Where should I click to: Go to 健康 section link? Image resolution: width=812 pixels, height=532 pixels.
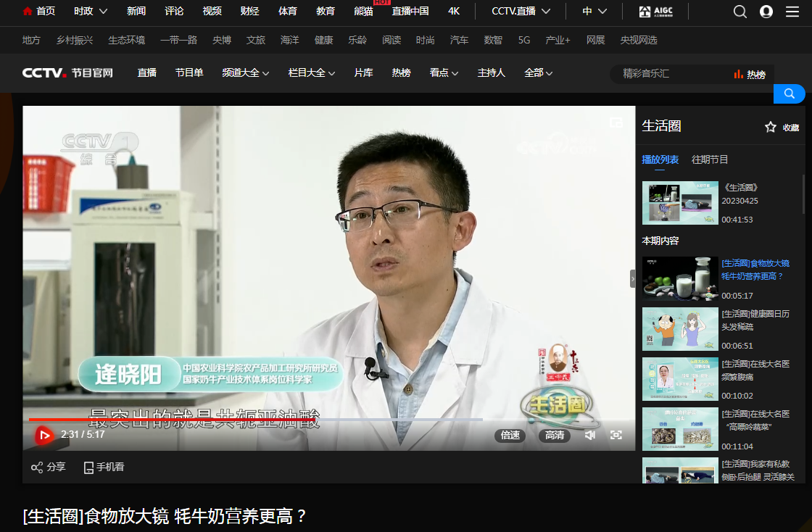[323, 41]
